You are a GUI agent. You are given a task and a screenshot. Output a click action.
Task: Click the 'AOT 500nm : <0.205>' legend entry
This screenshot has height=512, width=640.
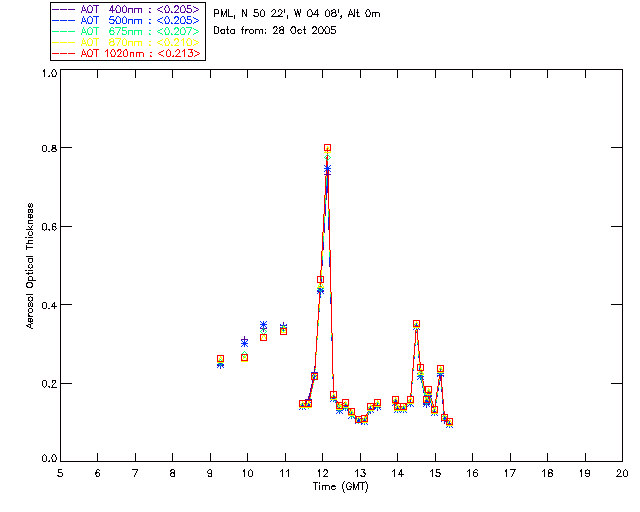click(126, 20)
